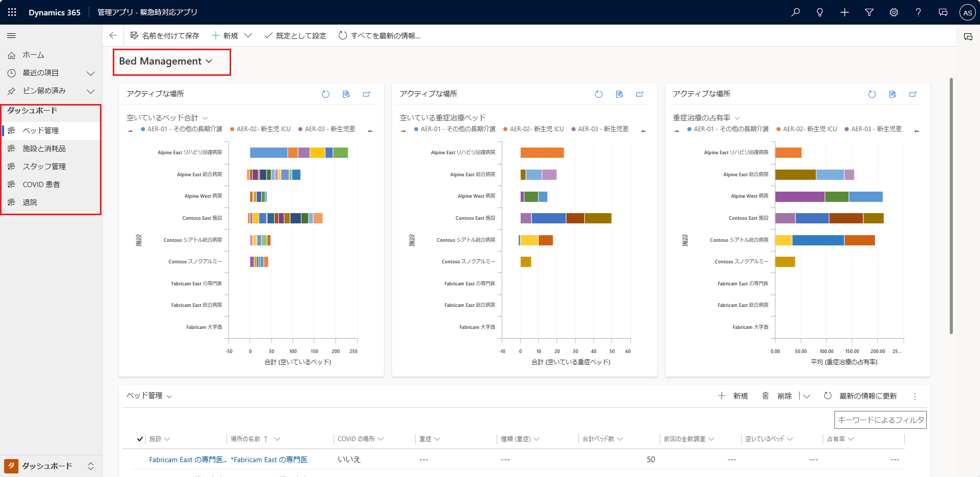View records of 重症治療の占有率 chart
Image resolution: width=980 pixels, height=477 pixels.
tap(893, 94)
